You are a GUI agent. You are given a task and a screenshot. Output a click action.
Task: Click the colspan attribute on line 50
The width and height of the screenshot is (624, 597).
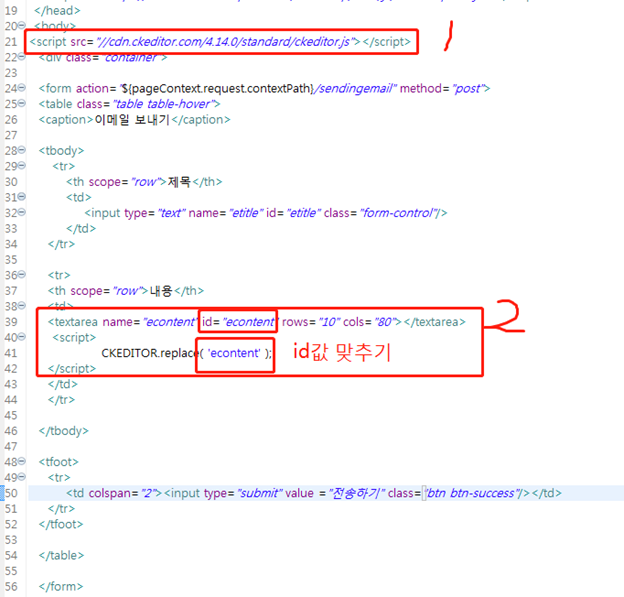click(x=111, y=494)
